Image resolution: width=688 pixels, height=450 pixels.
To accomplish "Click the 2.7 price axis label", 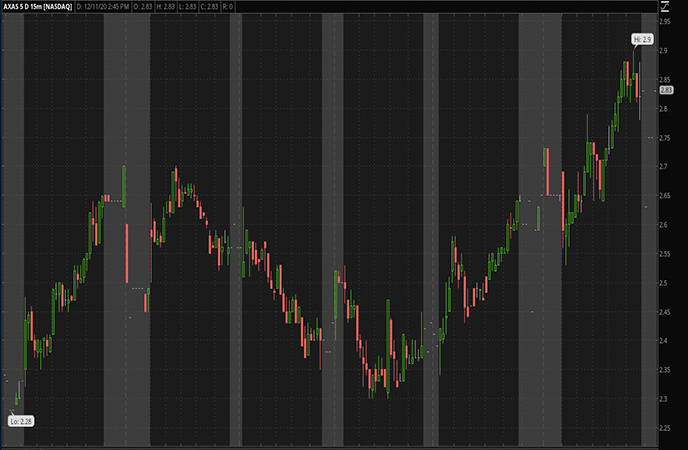I will click(663, 167).
